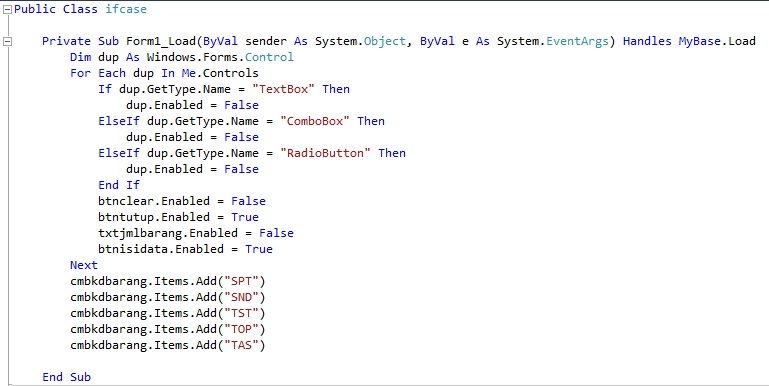Click the Form1_Load method name
The width and height of the screenshot is (769, 386).
161,41
